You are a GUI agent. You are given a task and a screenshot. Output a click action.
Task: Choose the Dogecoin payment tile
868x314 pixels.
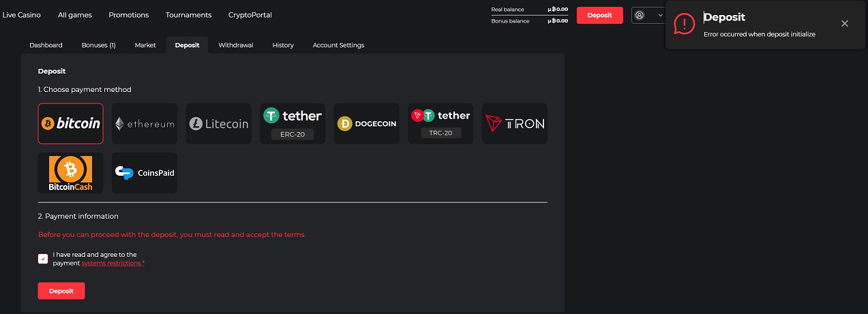(367, 124)
